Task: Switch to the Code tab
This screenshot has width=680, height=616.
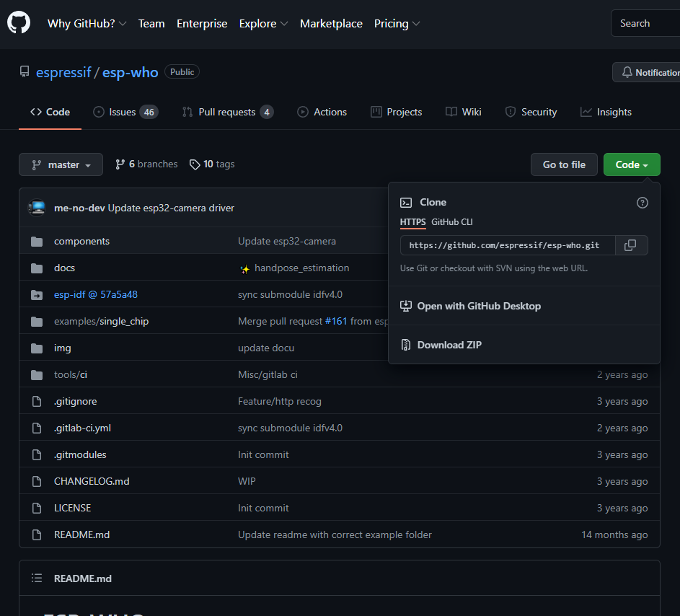Action: [x=50, y=112]
